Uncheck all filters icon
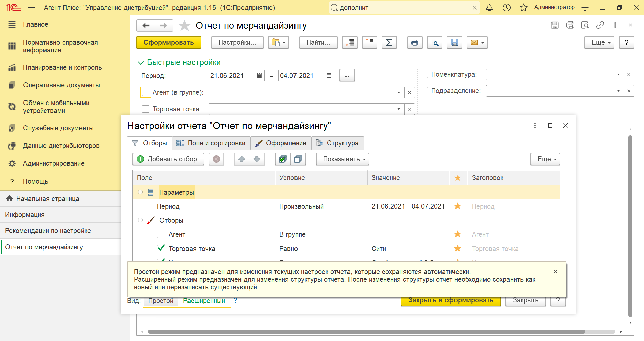The height and width of the screenshot is (341, 644). pos(298,159)
